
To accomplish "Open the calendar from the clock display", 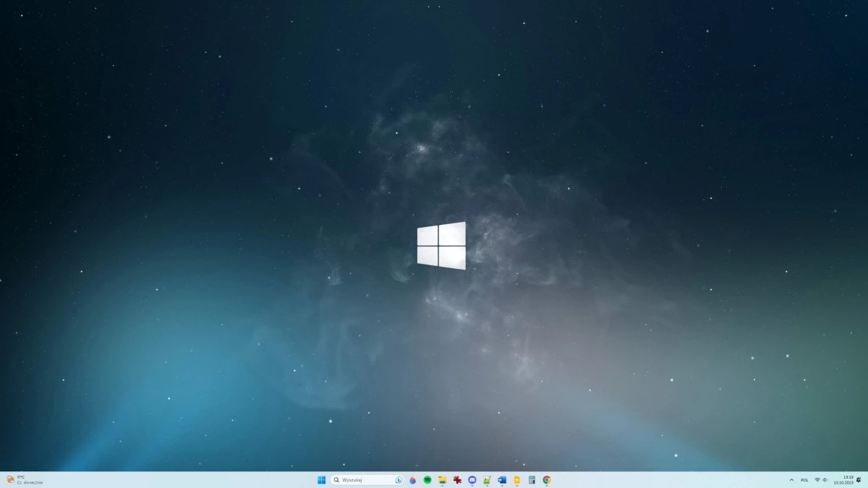I will click(x=844, y=479).
